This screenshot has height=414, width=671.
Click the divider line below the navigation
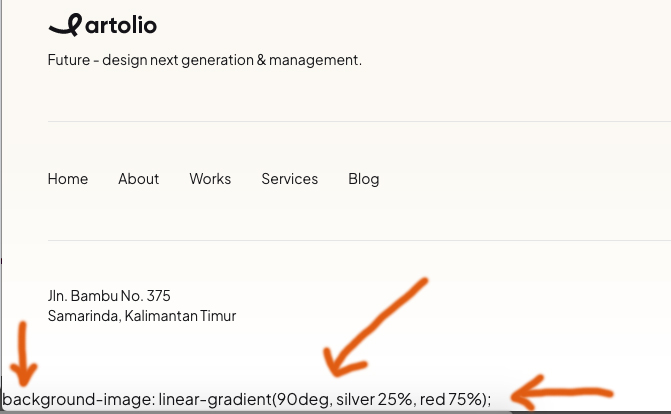pos(359,241)
